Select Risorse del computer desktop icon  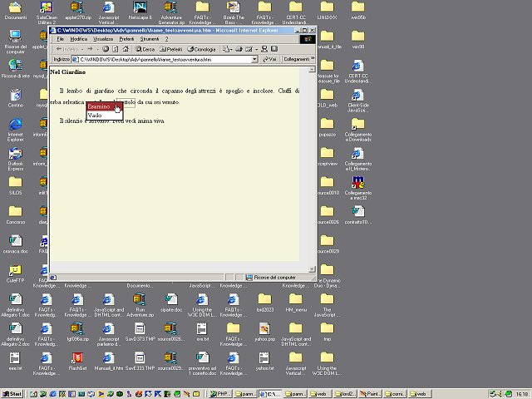[16, 42]
